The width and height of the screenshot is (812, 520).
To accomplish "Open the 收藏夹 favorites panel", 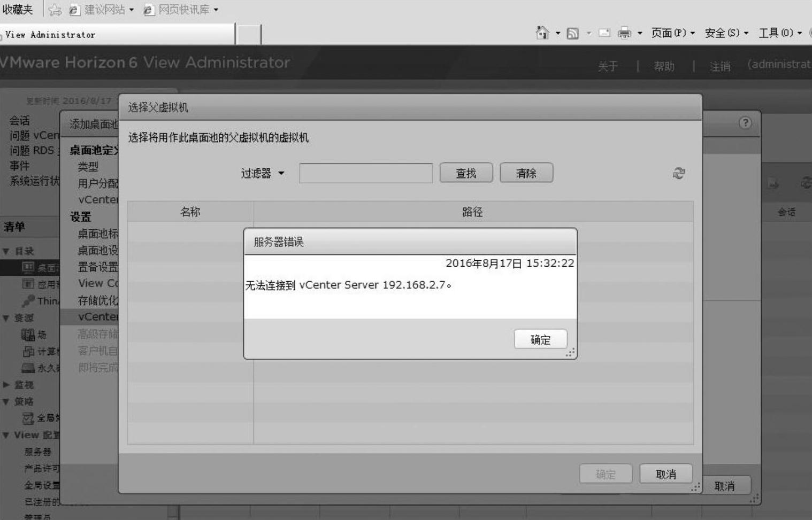I will [x=18, y=10].
